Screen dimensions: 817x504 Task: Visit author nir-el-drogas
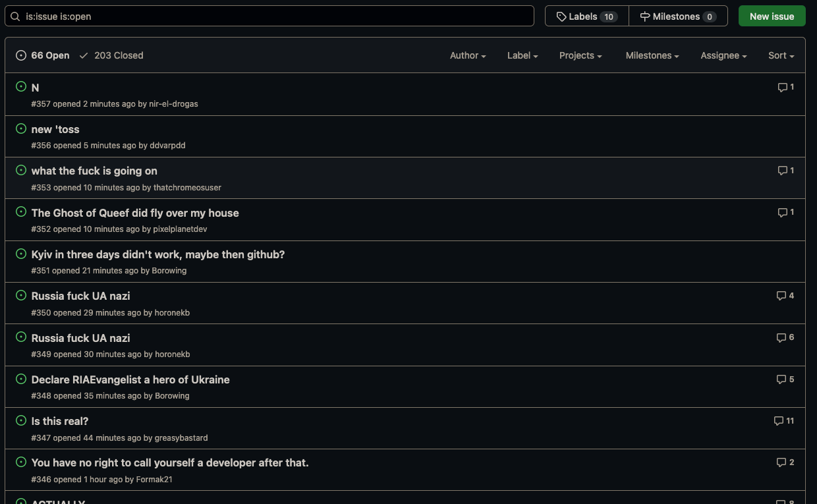coord(173,103)
